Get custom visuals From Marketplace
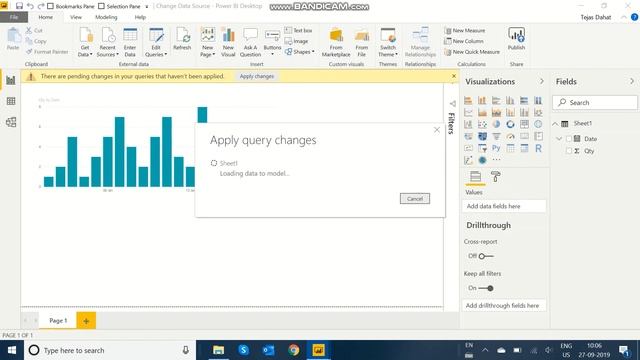 click(x=336, y=42)
